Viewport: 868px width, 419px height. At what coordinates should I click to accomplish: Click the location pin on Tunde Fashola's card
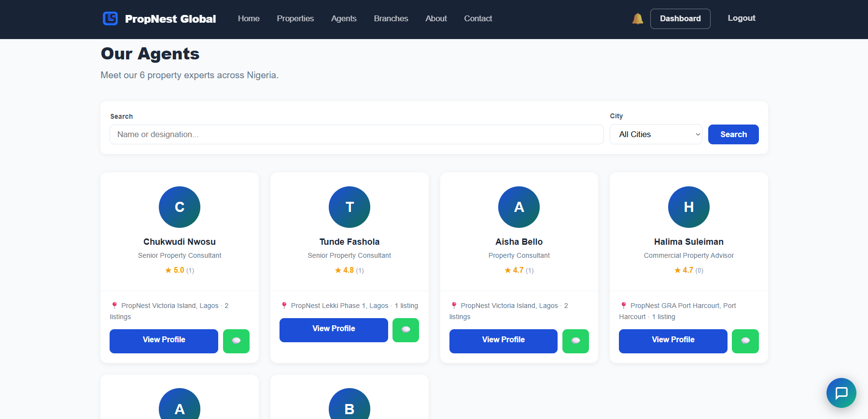pyautogui.click(x=284, y=306)
